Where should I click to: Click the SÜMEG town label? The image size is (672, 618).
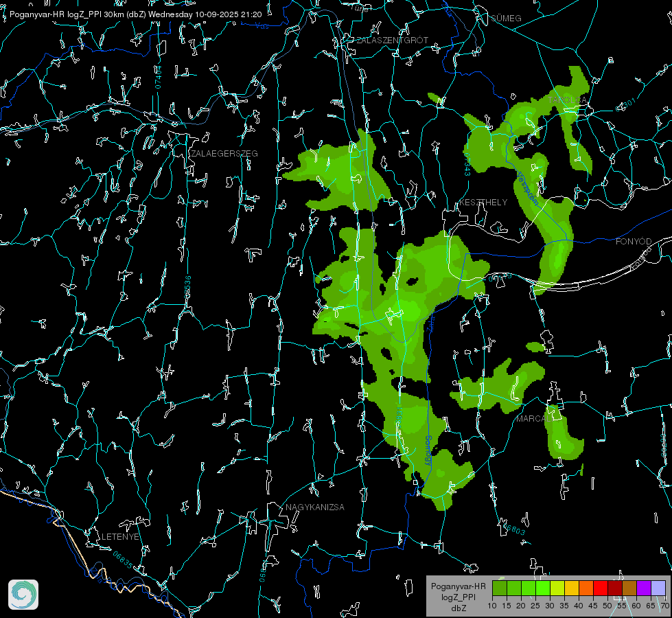(x=506, y=18)
